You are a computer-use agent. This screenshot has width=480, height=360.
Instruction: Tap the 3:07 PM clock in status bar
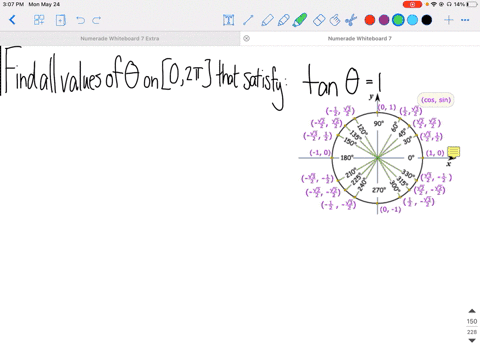coord(13,4)
